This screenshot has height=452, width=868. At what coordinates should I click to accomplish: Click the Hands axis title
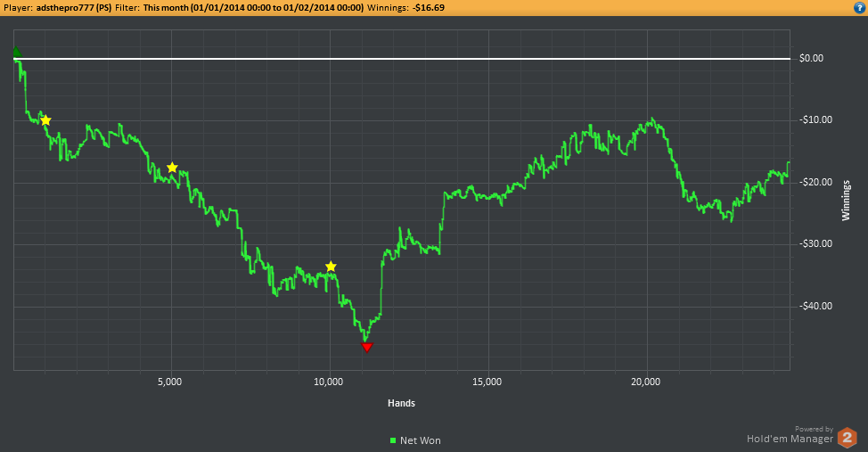pos(401,403)
